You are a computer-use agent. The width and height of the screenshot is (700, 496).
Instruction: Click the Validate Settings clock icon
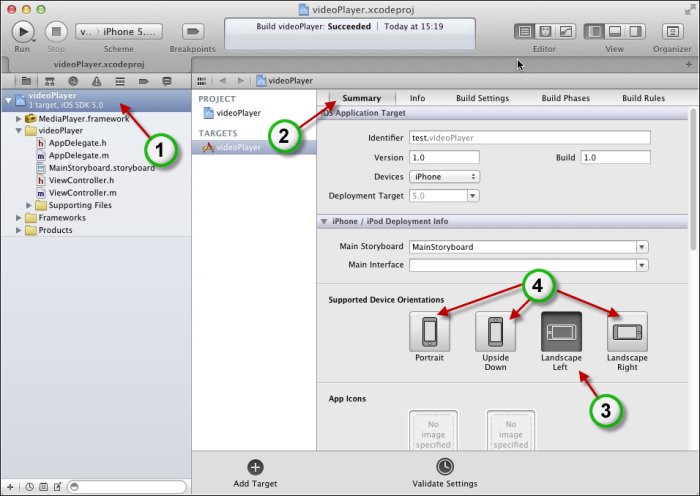click(445, 467)
